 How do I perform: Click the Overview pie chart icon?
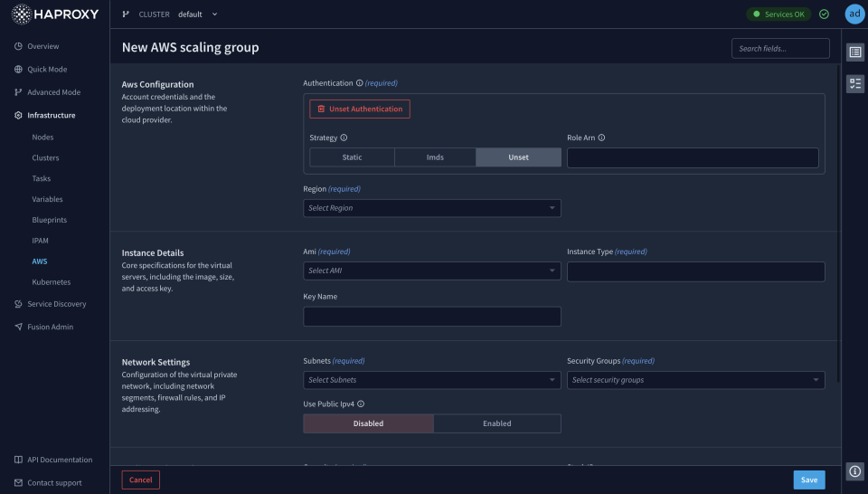18,46
